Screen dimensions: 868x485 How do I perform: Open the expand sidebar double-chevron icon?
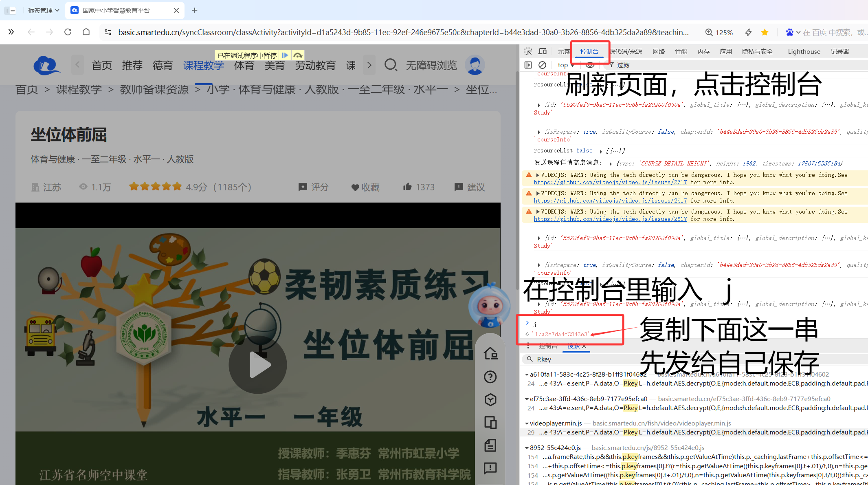11,32
